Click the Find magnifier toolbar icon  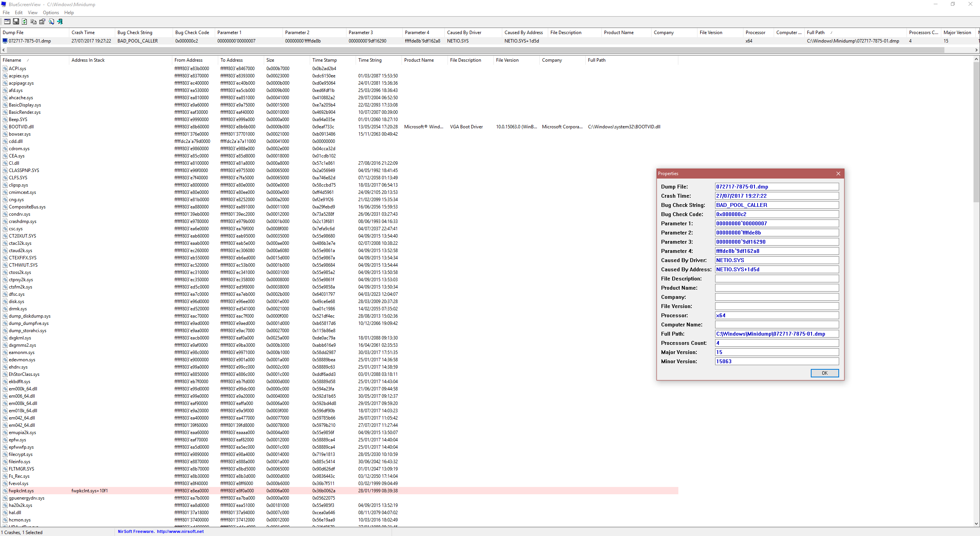[51, 21]
